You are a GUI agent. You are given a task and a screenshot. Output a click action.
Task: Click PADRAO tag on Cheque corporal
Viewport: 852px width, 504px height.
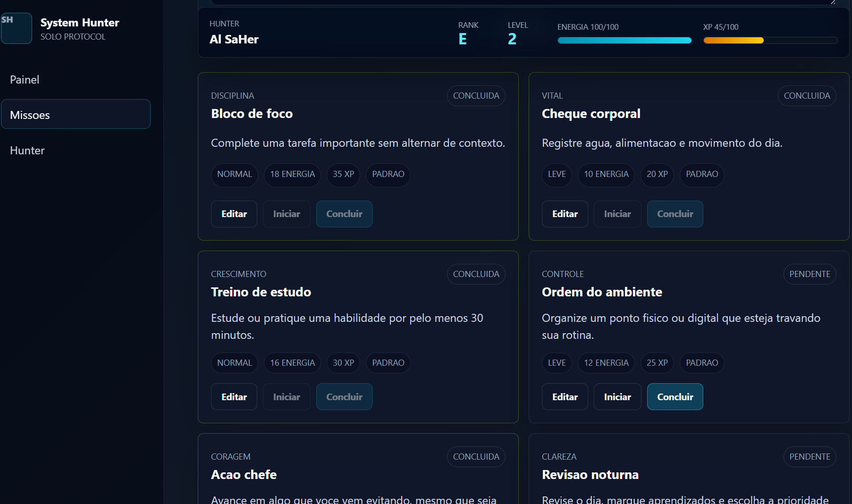[x=702, y=174]
